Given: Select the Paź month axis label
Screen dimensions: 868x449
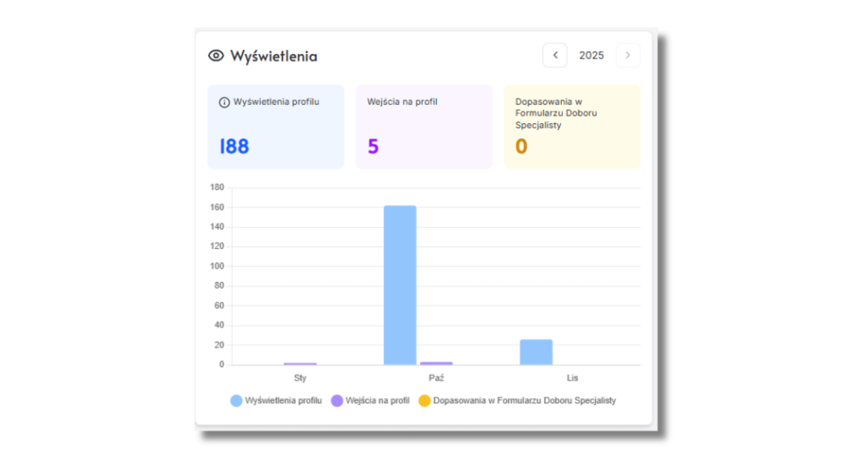Looking at the screenshot, I should coord(436,378).
